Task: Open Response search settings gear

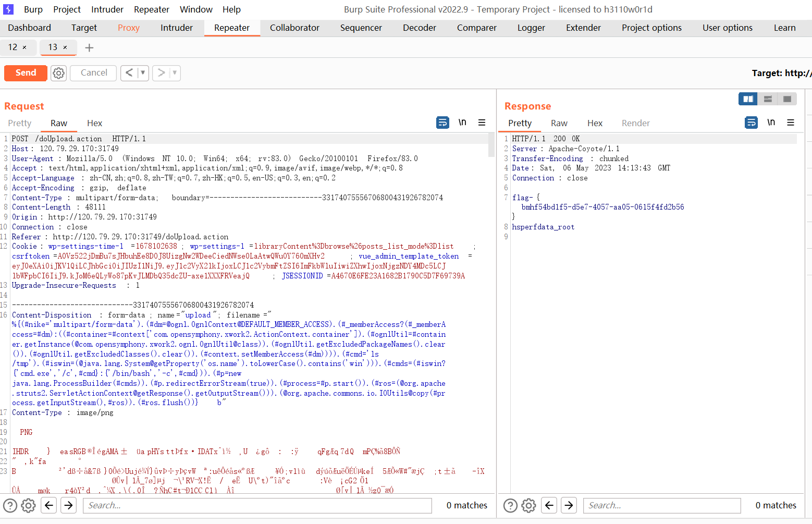Action: 529,505
